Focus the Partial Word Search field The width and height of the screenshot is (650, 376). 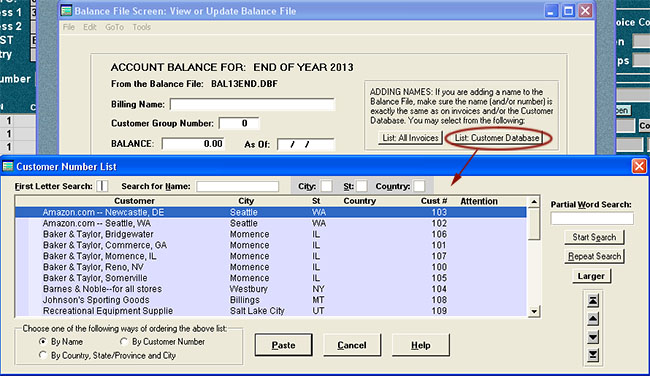[592, 218]
